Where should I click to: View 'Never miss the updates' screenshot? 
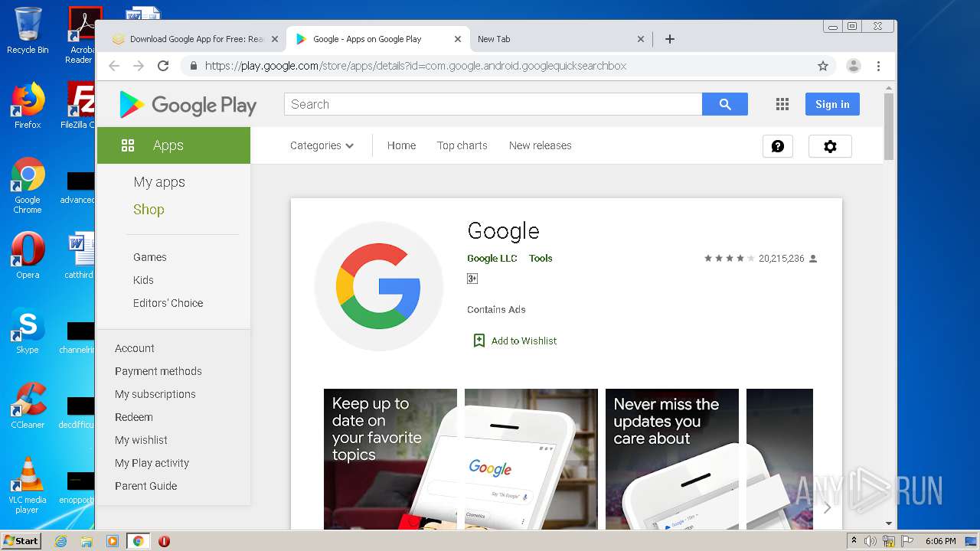672,459
